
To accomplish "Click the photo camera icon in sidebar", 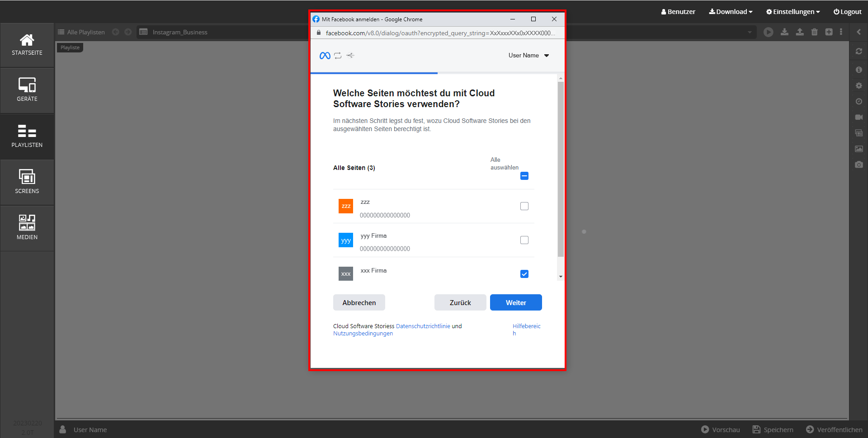I will 859,165.
